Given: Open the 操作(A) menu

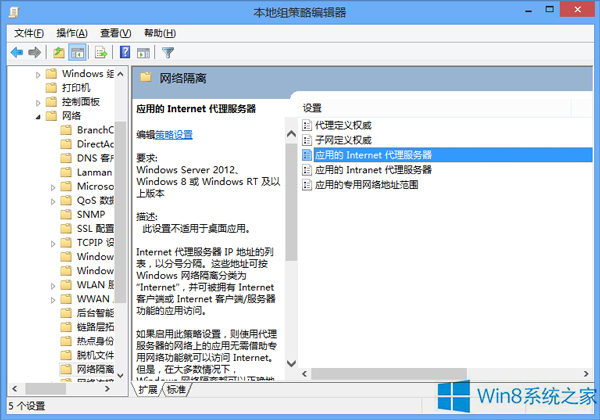Looking at the screenshot, I should [x=72, y=34].
